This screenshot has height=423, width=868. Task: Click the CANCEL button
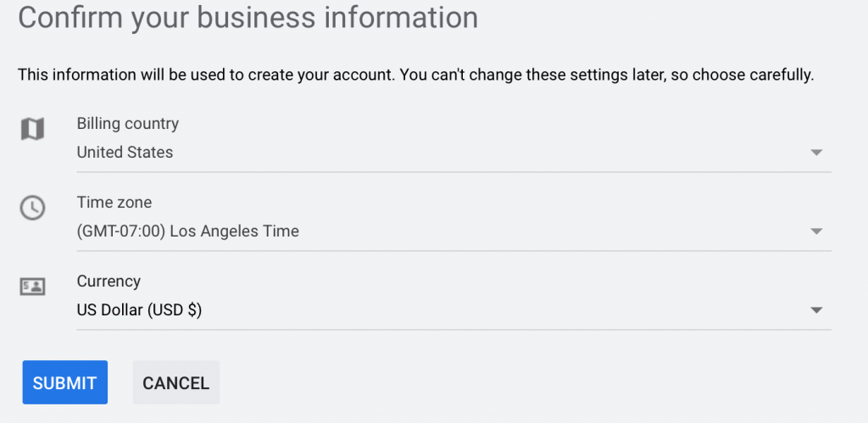click(x=175, y=383)
